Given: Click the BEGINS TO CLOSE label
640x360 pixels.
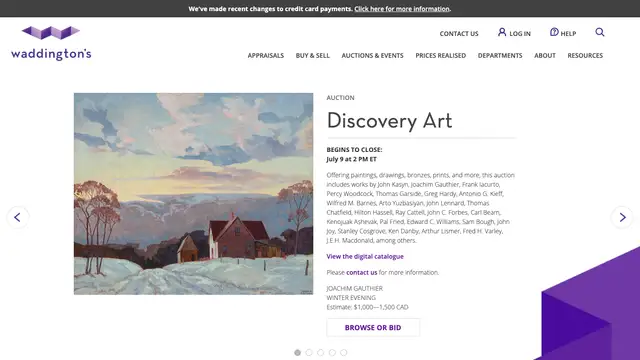Looking at the screenshot, I should tap(354, 150).
